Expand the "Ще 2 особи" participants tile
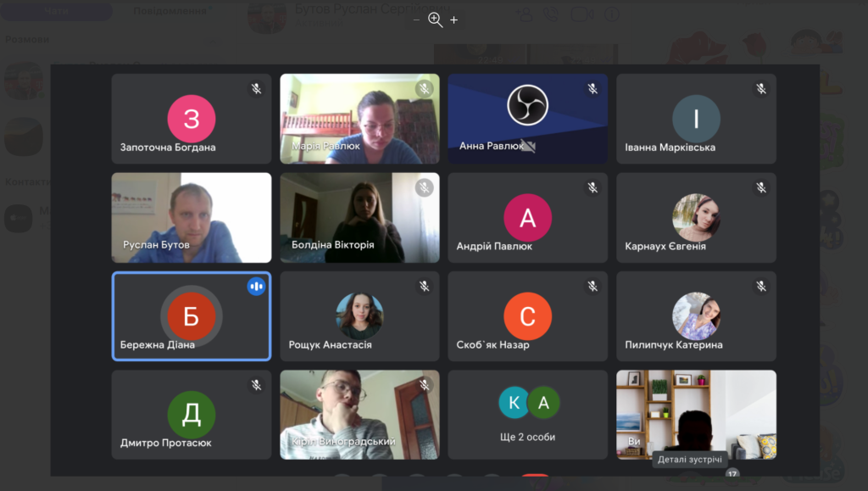This screenshot has height=491, width=868. (x=527, y=415)
